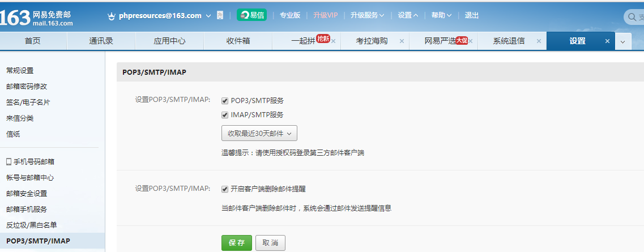Disable 开启客户端删除邮件提醒 checkbox

click(x=225, y=189)
